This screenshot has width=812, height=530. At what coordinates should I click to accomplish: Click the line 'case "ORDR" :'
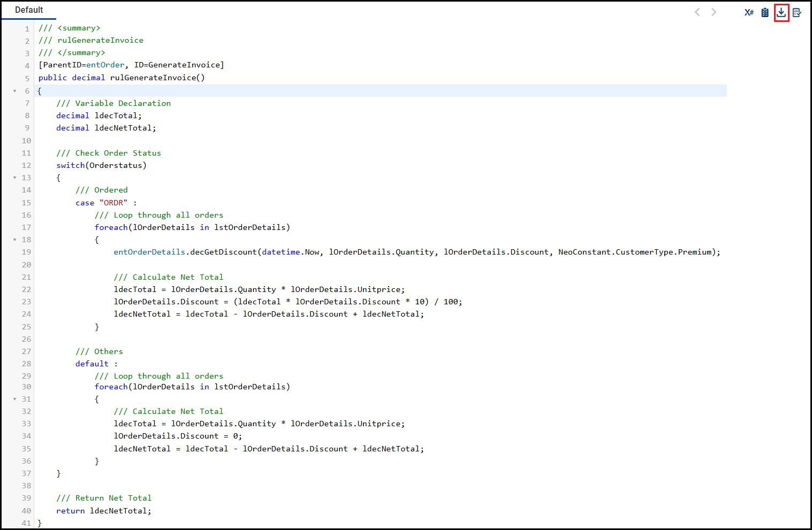pos(106,203)
